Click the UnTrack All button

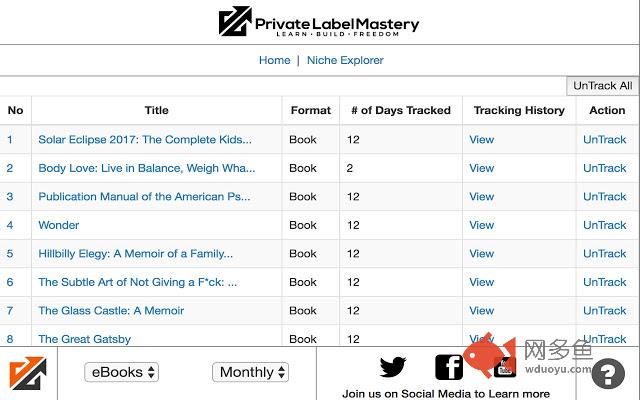tap(602, 86)
